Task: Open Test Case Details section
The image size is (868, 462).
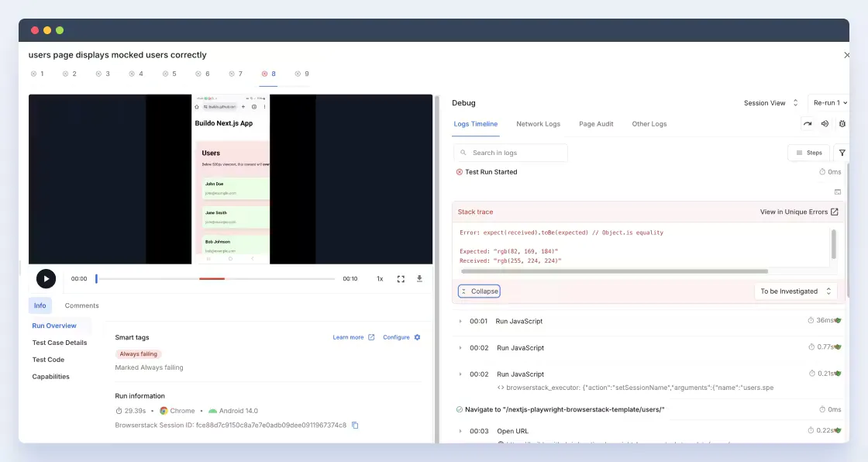Action: click(60, 343)
